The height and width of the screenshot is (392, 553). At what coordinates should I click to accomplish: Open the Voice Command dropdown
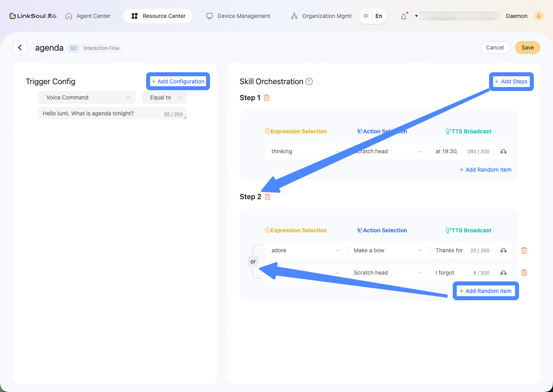pyautogui.click(x=87, y=97)
